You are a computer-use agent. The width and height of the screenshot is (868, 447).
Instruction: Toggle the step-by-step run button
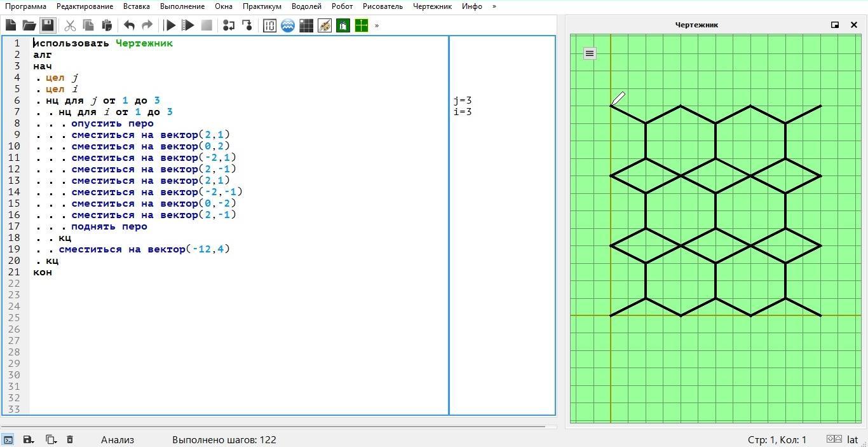(188, 25)
